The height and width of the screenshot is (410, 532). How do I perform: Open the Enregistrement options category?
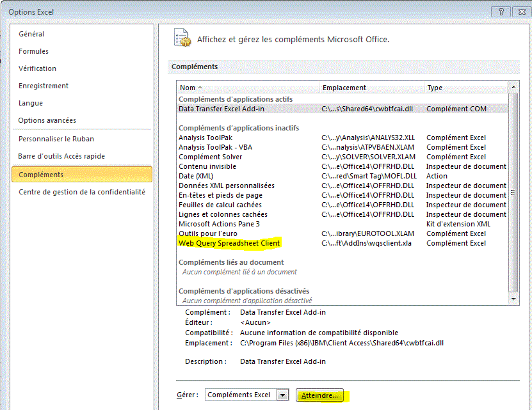pos(44,86)
